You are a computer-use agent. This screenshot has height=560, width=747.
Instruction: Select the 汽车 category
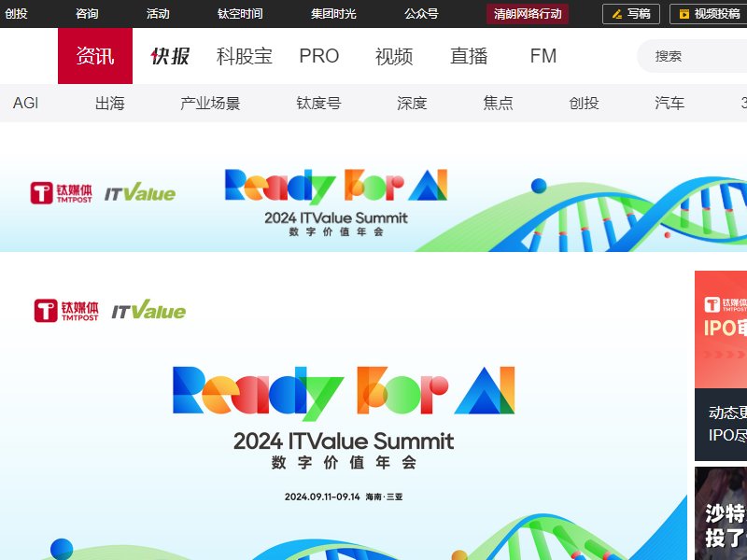tap(669, 103)
